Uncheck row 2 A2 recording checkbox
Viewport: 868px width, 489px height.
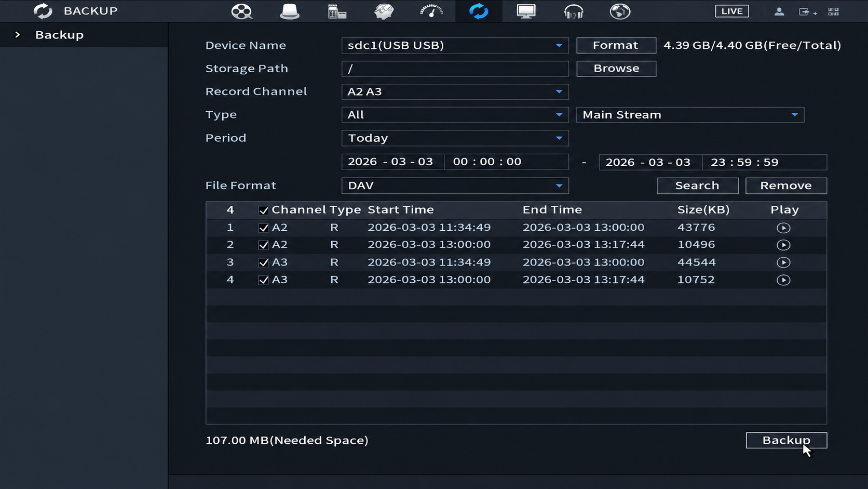click(263, 245)
